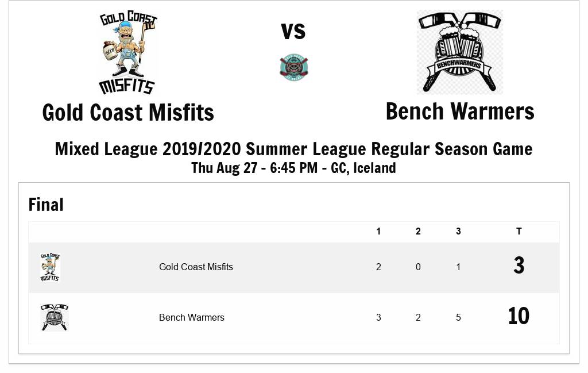The height and width of the screenshot is (373, 588).
Task: Click the small Misfits logo in score table
Action: coord(50,267)
